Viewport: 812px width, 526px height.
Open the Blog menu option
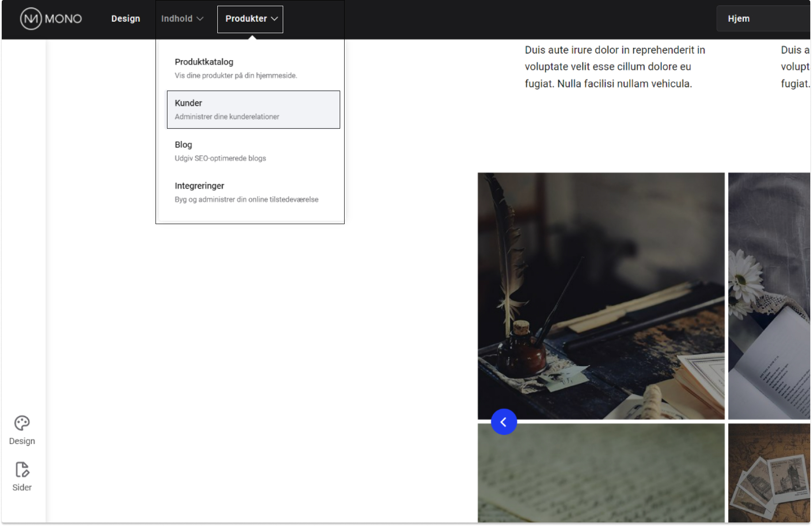click(x=183, y=145)
